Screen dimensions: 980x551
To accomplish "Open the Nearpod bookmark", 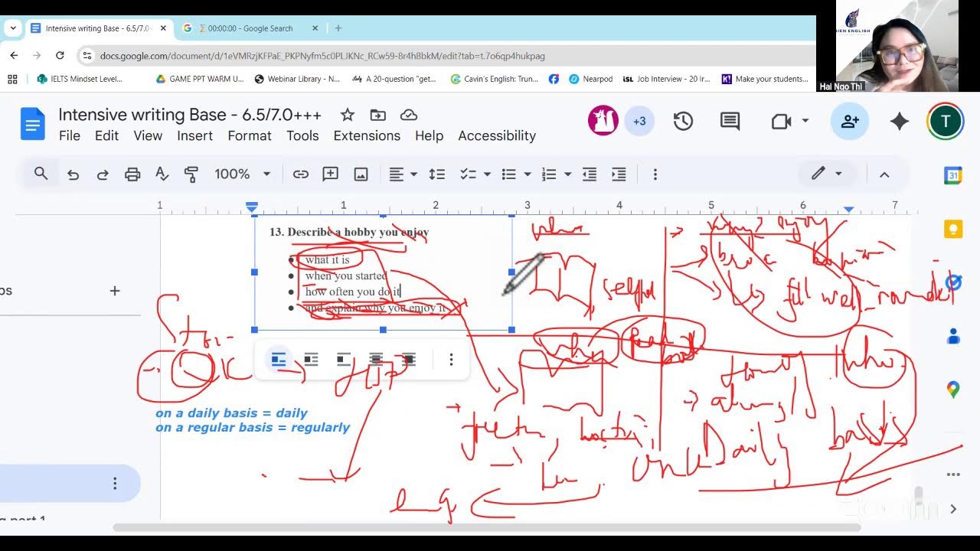I will coord(590,79).
